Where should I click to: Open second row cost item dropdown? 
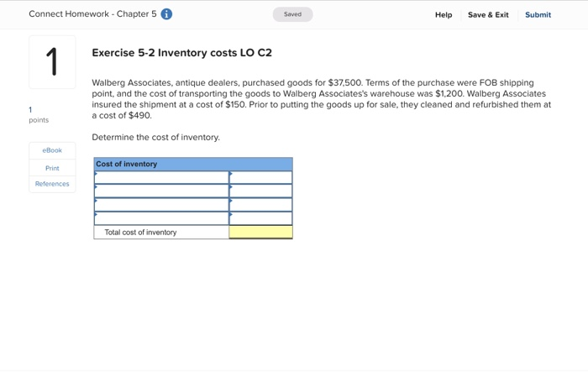(x=161, y=191)
